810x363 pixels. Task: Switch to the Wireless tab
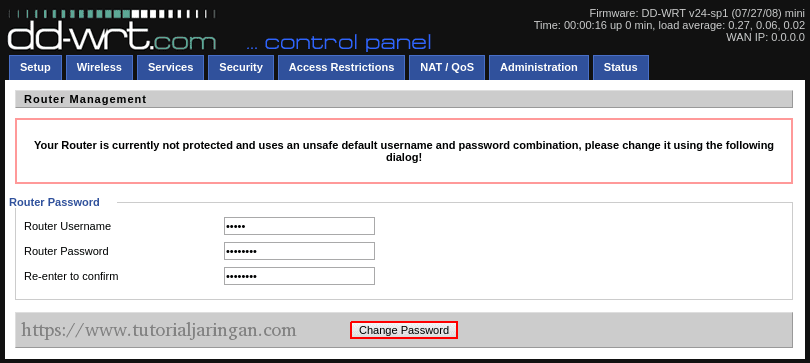pos(99,68)
